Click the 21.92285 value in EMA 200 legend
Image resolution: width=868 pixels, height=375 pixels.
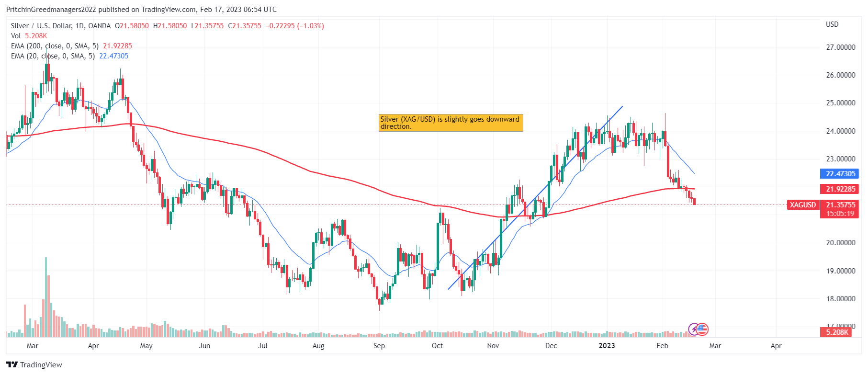[x=117, y=46]
